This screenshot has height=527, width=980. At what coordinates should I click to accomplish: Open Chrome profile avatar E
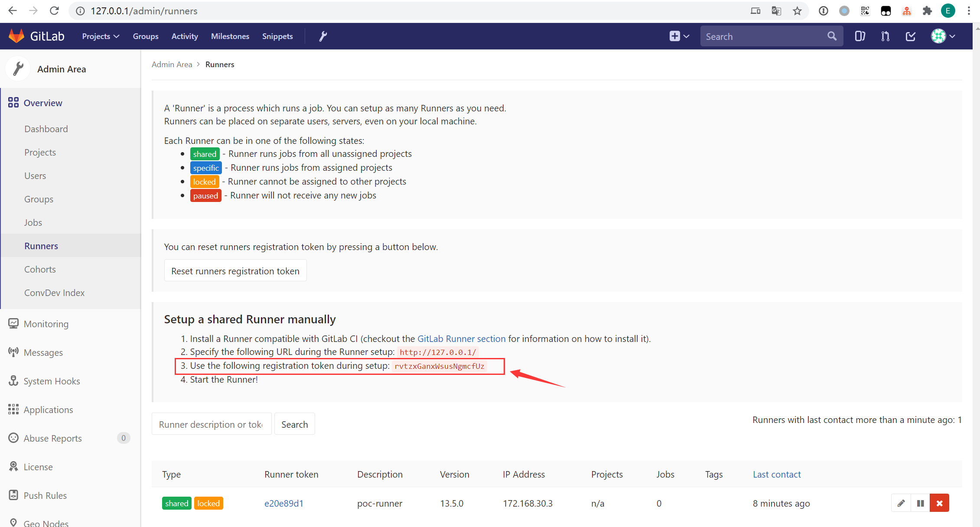point(948,11)
